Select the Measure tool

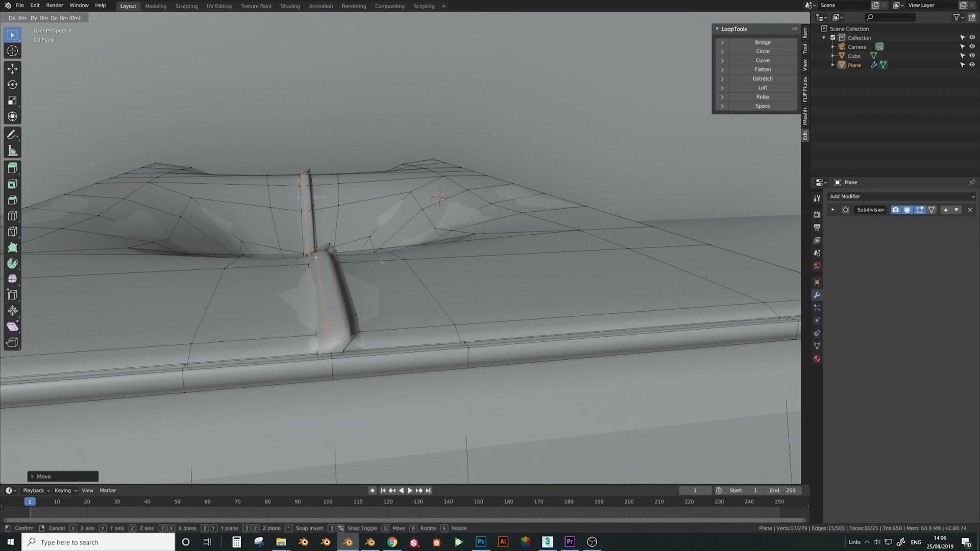13,151
